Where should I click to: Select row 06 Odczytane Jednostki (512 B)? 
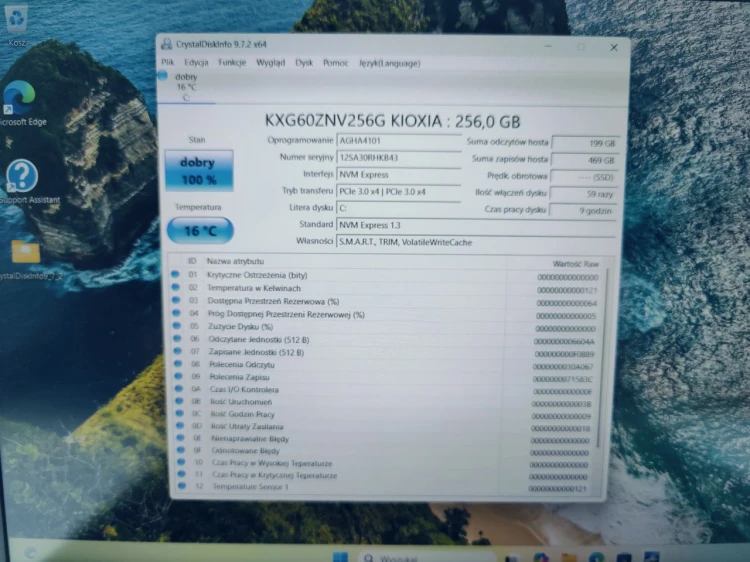pos(385,340)
